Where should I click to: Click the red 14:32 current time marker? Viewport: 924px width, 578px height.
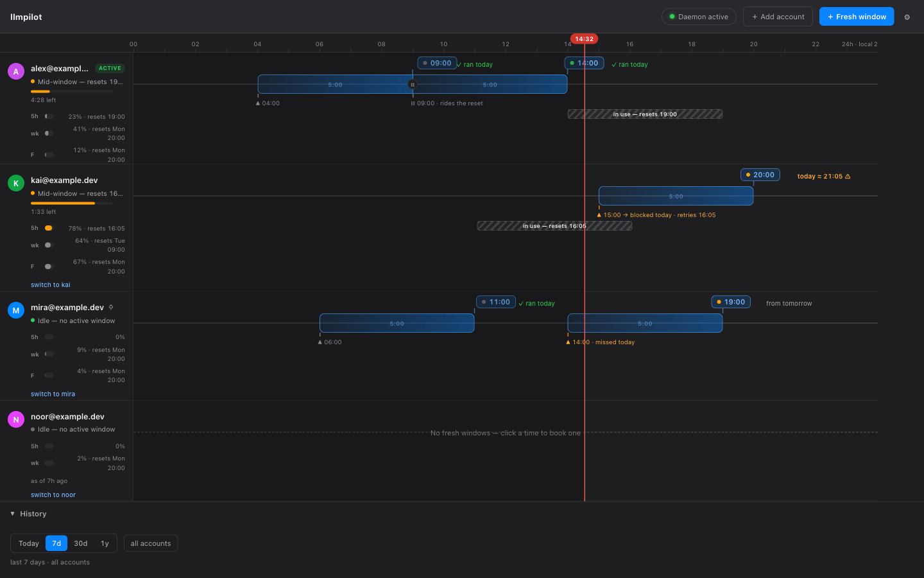[x=584, y=39]
